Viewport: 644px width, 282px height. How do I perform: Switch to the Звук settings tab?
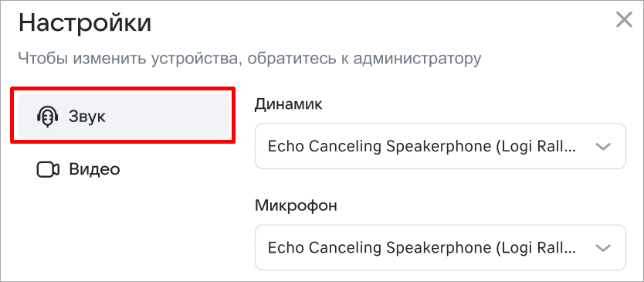pyautogui.click(x=124, y=117)
